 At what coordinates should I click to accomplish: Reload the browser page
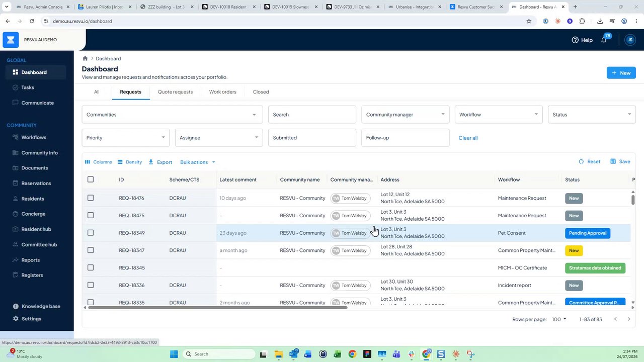pyautogui.click(x=32, y=21)
